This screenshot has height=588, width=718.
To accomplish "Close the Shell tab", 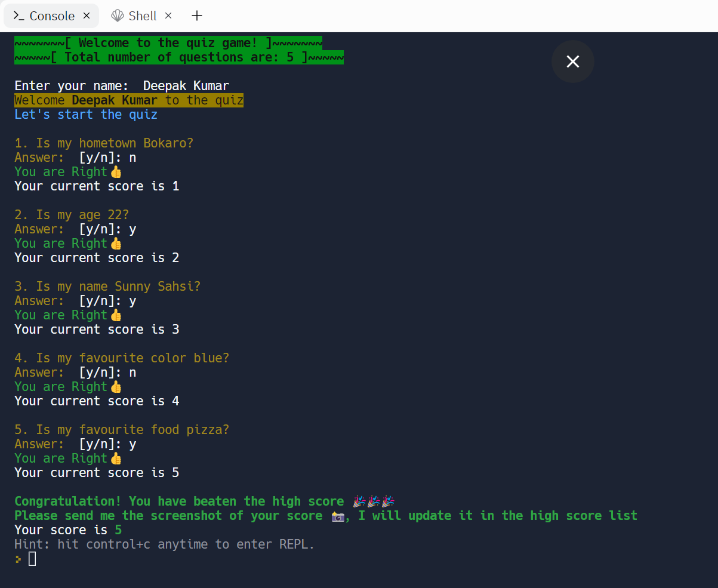I will pyautogui.click(x=168, y=16).
